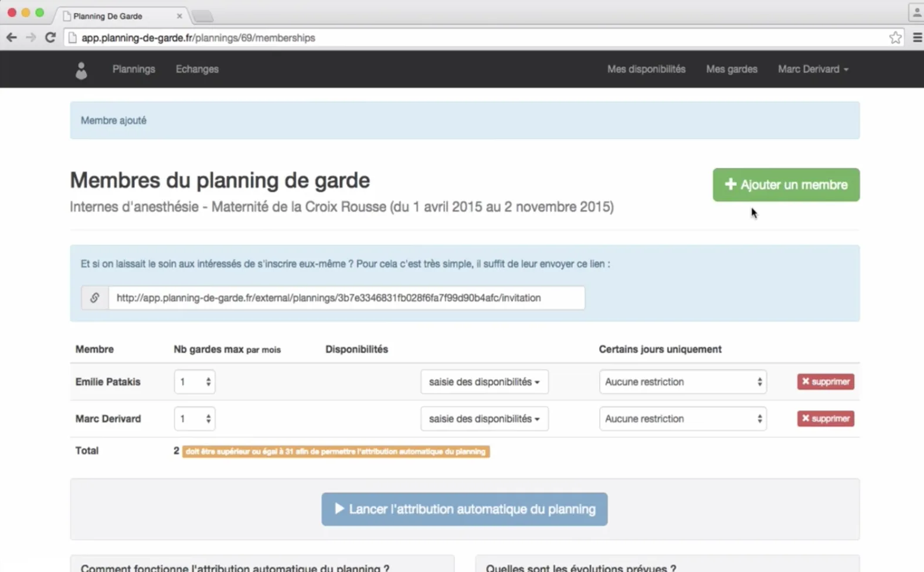
Task: Open the Chrome hamburger menu
Action: 917,38
